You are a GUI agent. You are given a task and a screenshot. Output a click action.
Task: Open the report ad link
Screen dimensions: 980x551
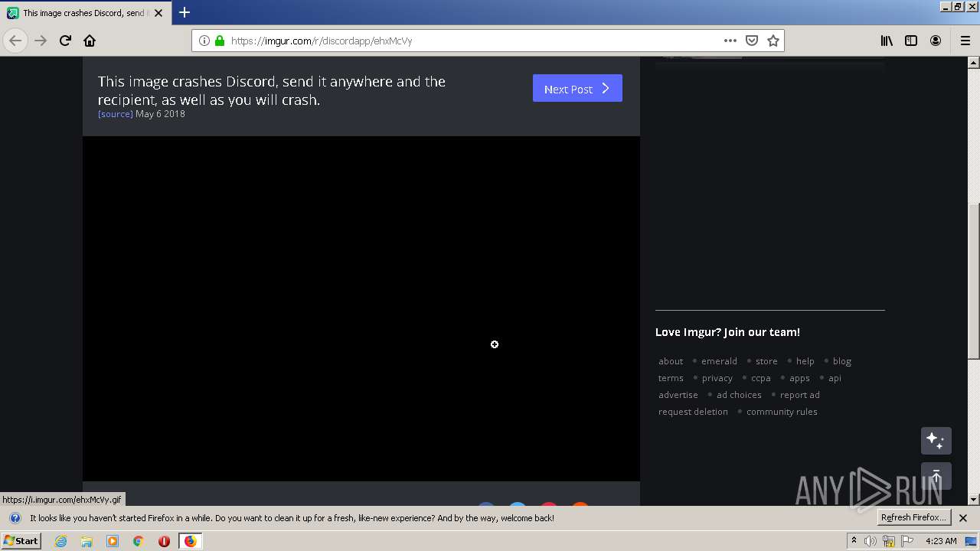(x=800, y=395)
